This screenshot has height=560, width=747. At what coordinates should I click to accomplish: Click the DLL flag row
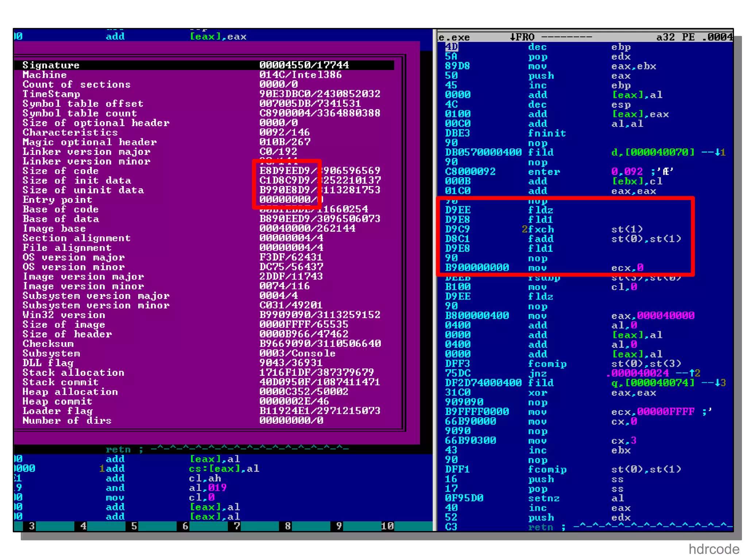coord(204,363)
